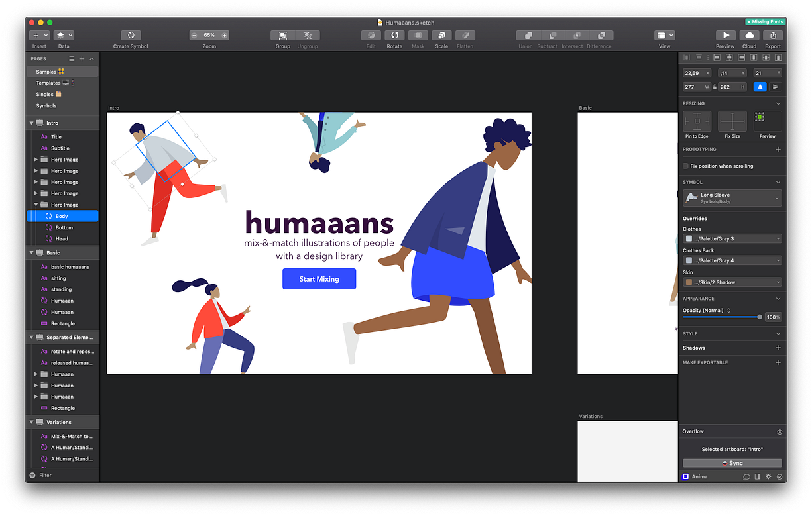Zoom out with the minus button
The width and height of the screenshot is (812, 516).
pos(194,35)
